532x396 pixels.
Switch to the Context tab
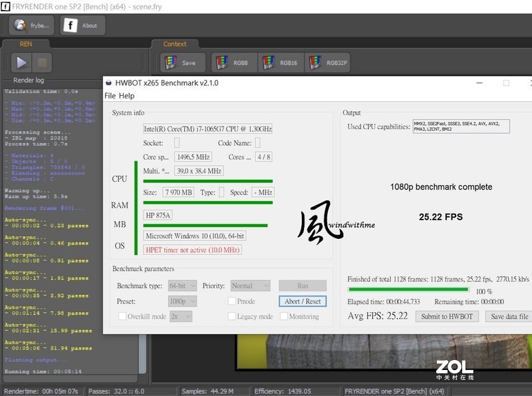coord(176,43)
